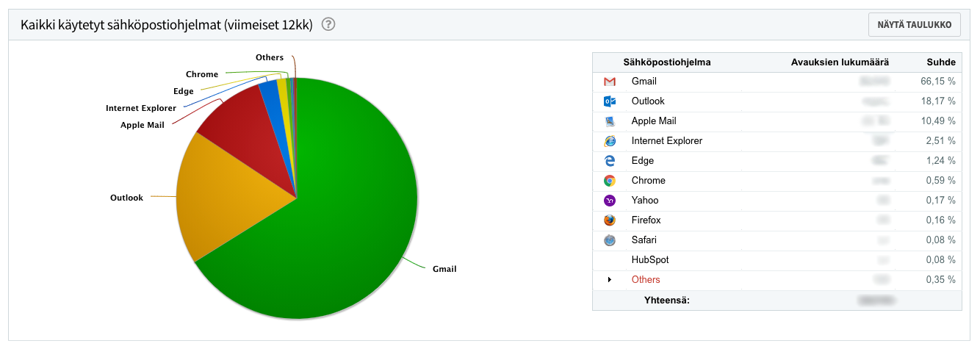
Task: Click the 0,16 % value
Action: click(941, 220)
